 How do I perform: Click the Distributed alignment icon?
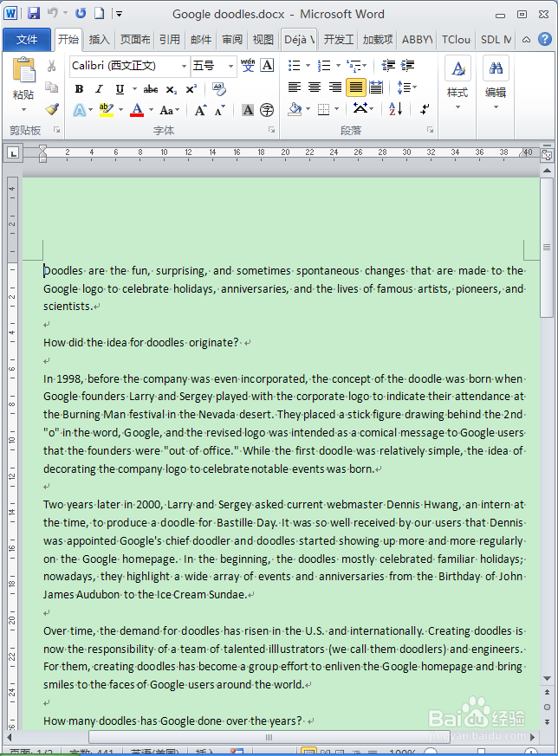click(376, 87)
